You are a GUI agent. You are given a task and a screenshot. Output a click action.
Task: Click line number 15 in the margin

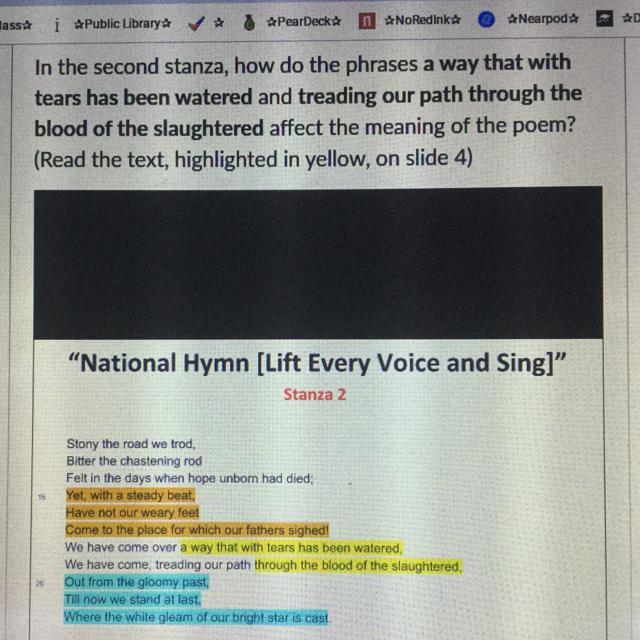tap(42, 497)
